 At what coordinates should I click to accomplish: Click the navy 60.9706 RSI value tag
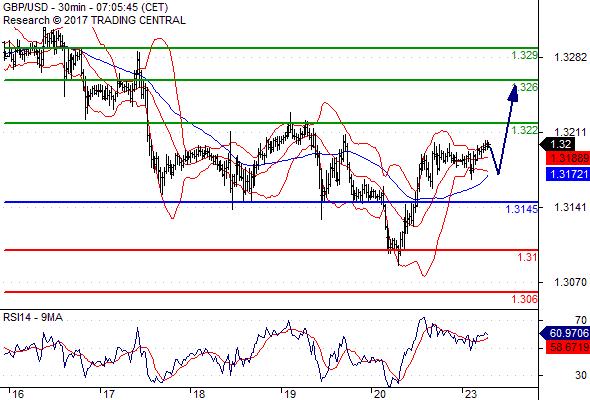tap(565, 333)
